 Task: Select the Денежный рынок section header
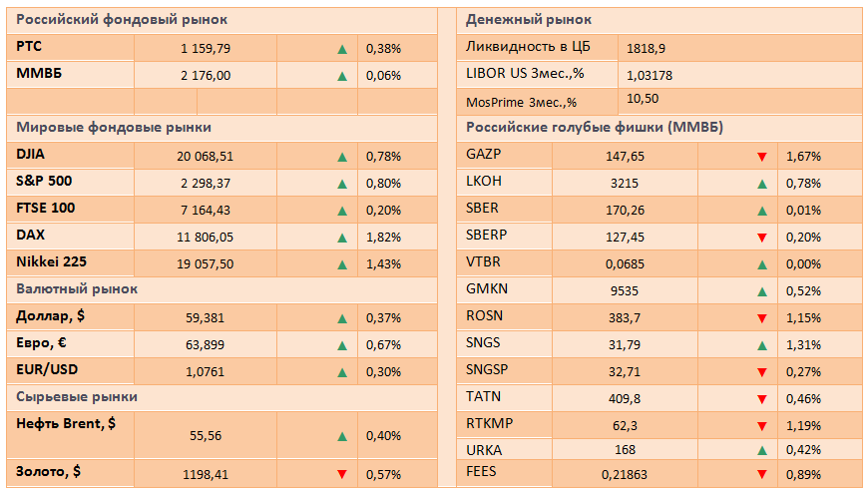coord(529,19)
